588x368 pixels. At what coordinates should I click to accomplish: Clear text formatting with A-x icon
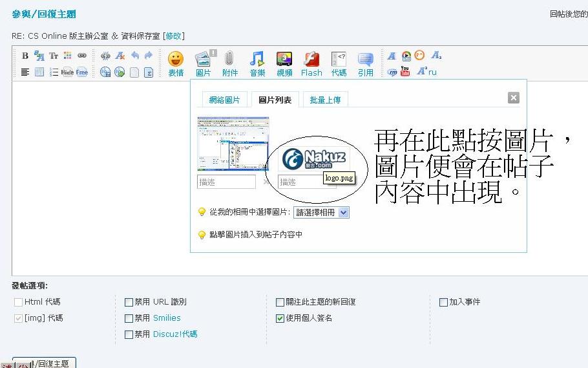[x=120, y=56]
